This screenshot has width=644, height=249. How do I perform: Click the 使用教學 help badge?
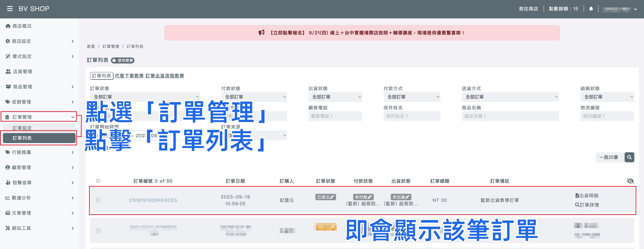[x=123, y=61]
